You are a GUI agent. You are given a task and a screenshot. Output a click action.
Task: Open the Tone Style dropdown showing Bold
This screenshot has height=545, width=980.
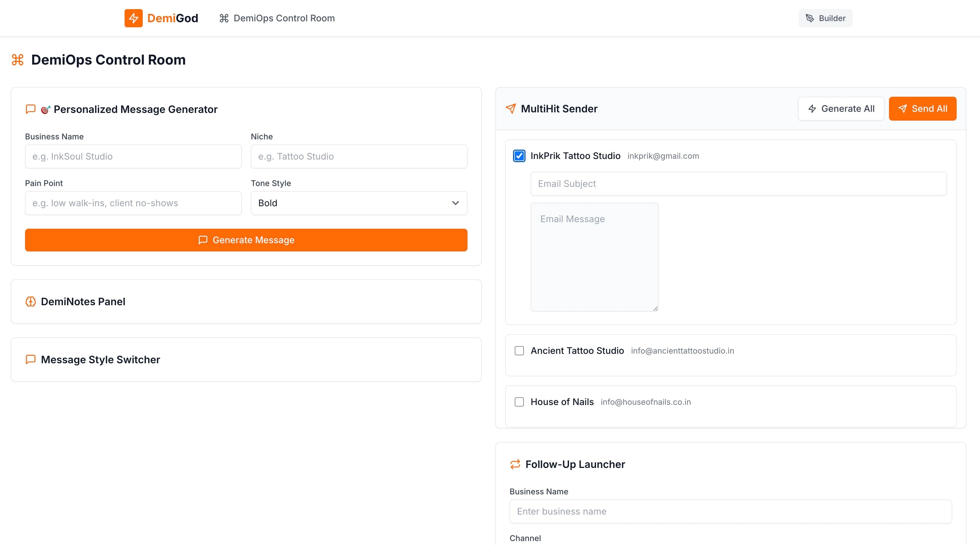359,203
